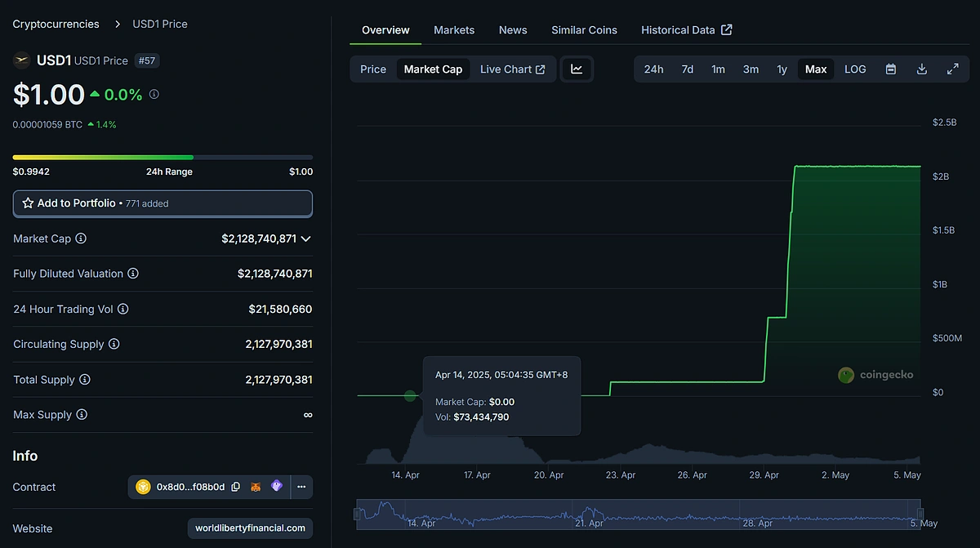This screenshot has height=548, width=980.
Task: Set chart range to Max
Action: point(816,69)
